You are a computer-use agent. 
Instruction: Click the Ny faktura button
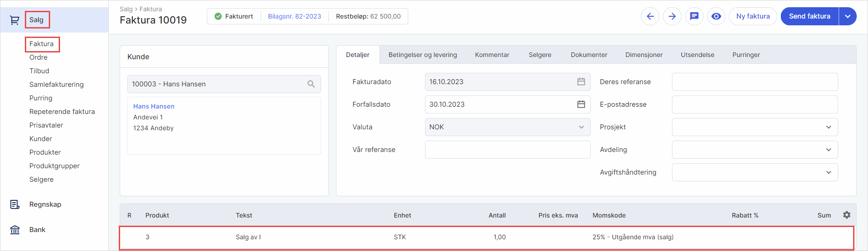coord(753,16)
